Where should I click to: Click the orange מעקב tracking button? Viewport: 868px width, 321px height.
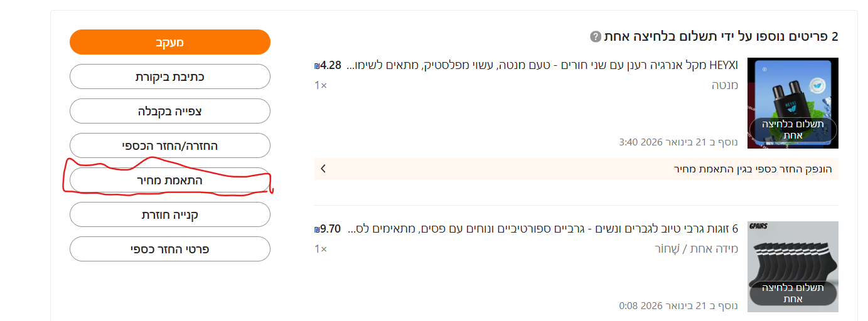[169, 42]
